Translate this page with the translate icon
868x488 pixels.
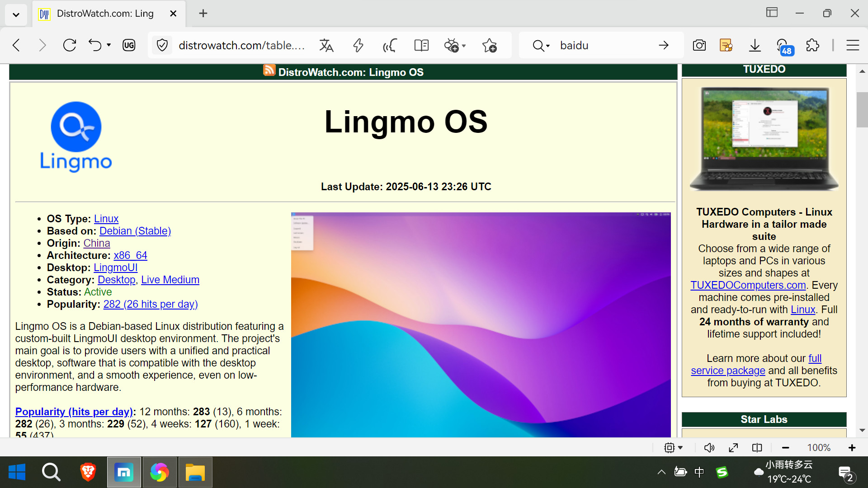pyautogui.click(x=326, y=45)
